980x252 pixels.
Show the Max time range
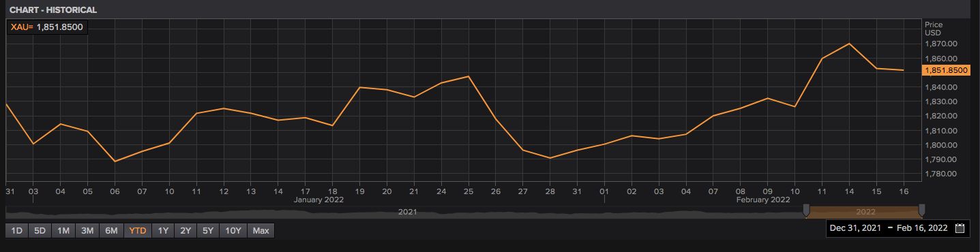tap(261, 231)
